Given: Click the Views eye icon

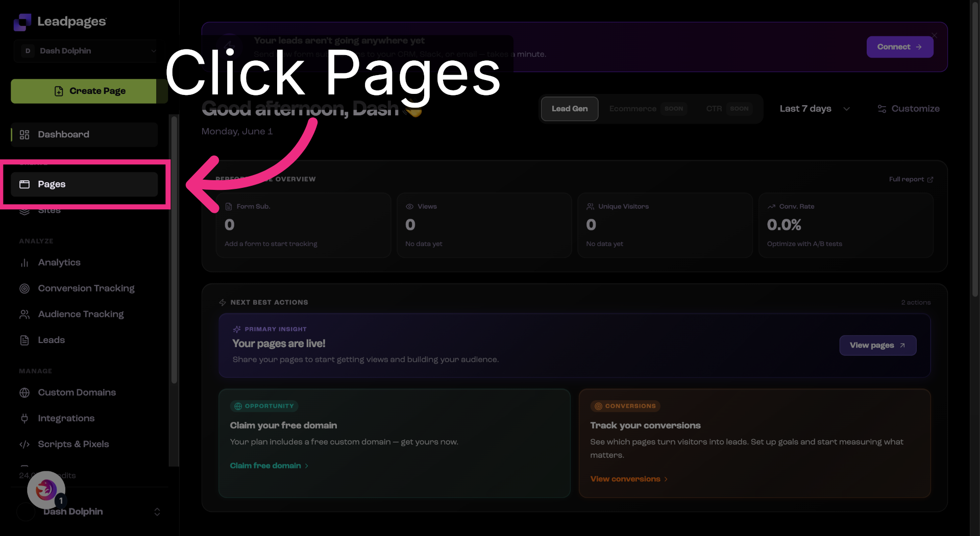Looking at the screenshot, I should tap(409, 207).
